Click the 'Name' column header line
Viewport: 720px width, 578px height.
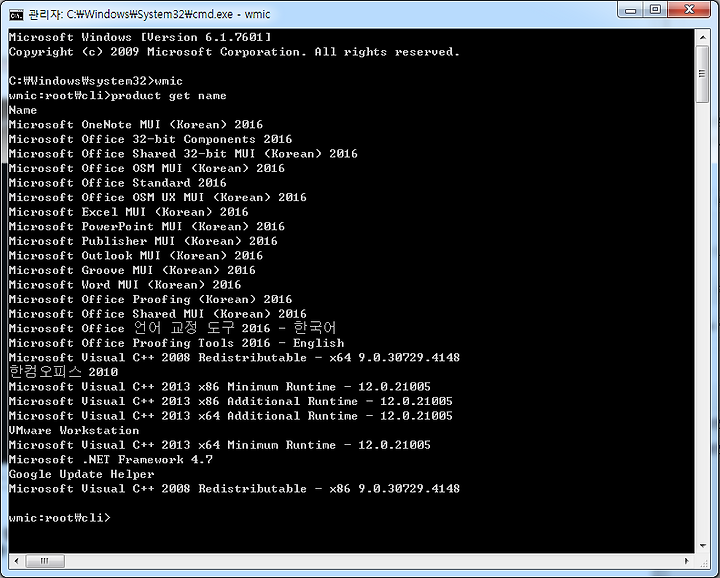[x=23, y=110]
